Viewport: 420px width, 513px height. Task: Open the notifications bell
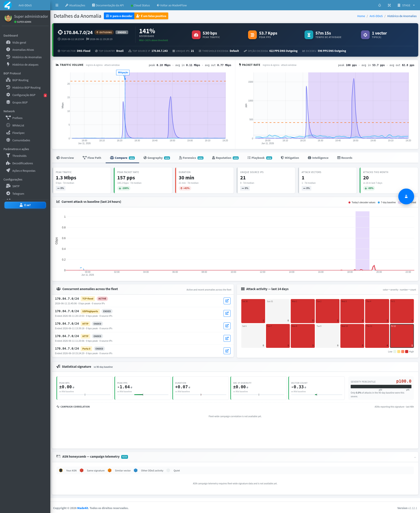pyautogui.click(x=379, y=5)
